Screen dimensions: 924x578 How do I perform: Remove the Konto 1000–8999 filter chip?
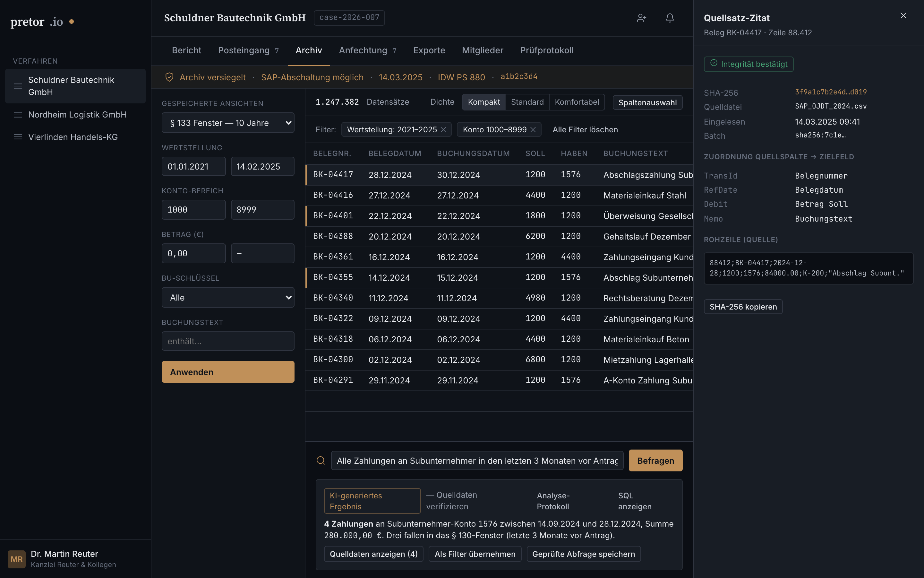point(533,130)
